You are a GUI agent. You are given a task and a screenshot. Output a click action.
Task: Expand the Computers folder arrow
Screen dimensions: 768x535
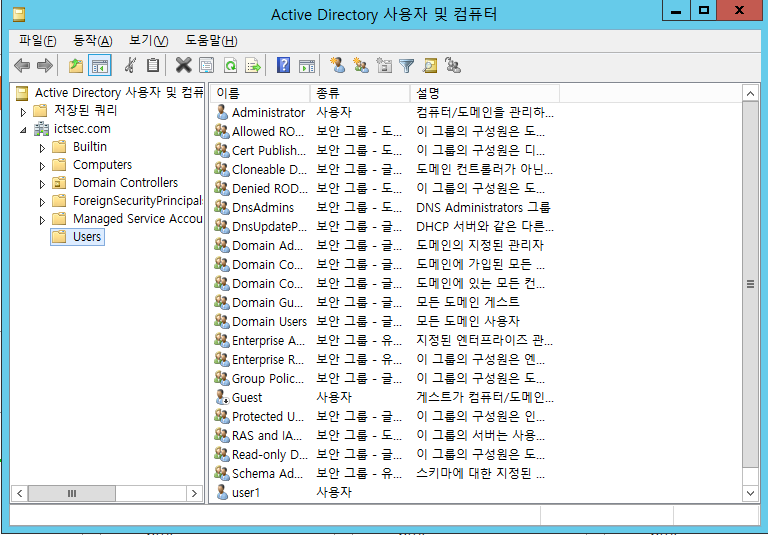pos(42,166)
